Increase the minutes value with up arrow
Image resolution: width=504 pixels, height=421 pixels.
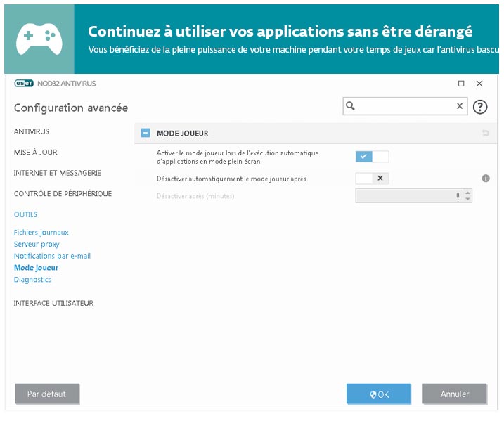(468, 193)
